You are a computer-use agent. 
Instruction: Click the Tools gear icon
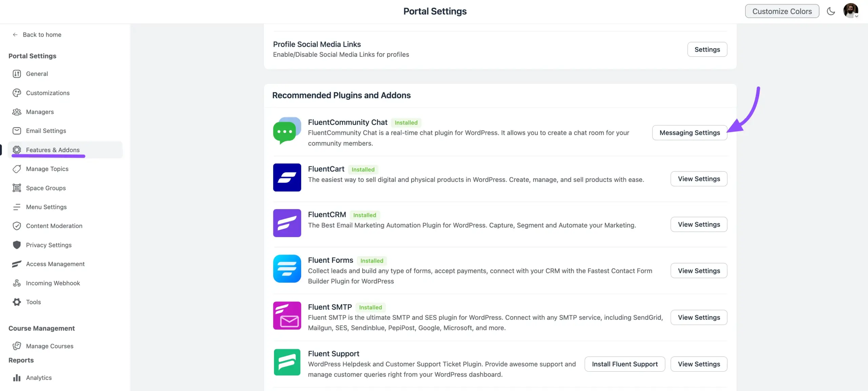[x=17, y=302]
